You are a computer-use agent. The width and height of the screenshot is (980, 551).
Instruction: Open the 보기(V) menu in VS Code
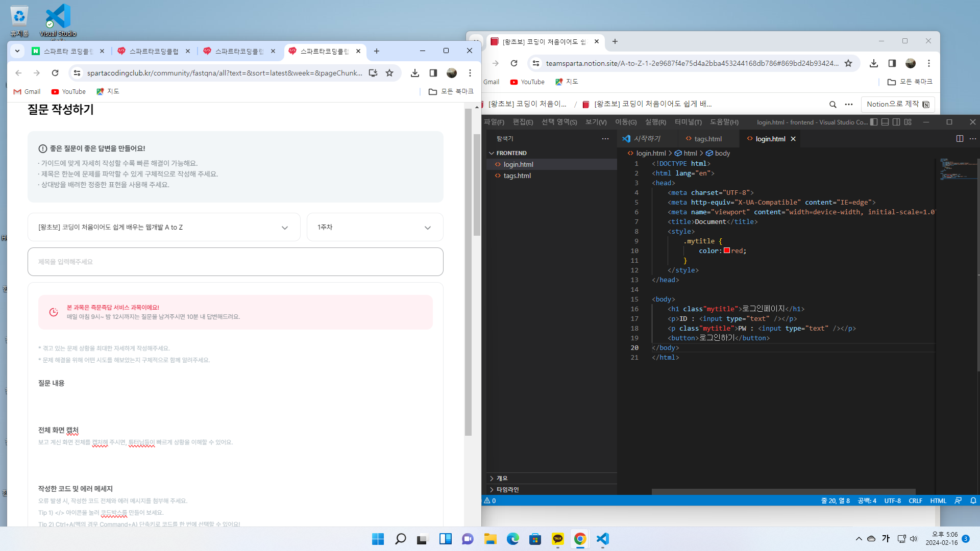pos(596,122)
